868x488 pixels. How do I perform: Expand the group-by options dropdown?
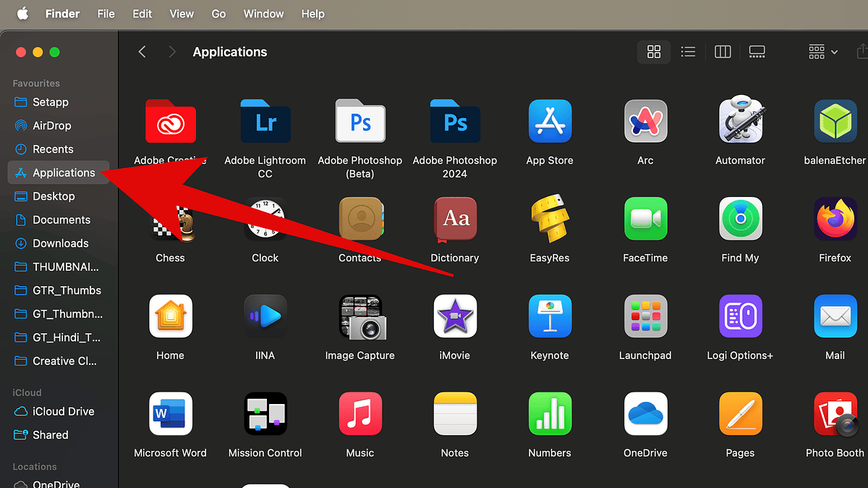(823, 51)
